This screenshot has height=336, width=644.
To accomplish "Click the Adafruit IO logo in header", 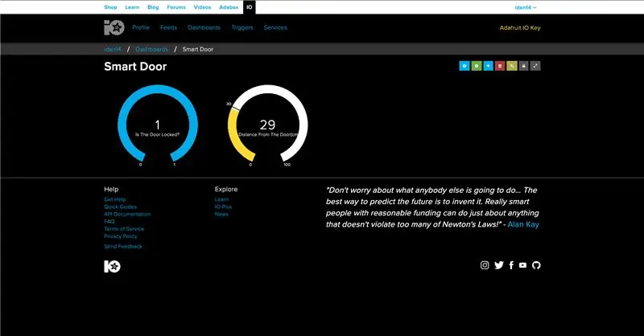I will pos(114,27).
